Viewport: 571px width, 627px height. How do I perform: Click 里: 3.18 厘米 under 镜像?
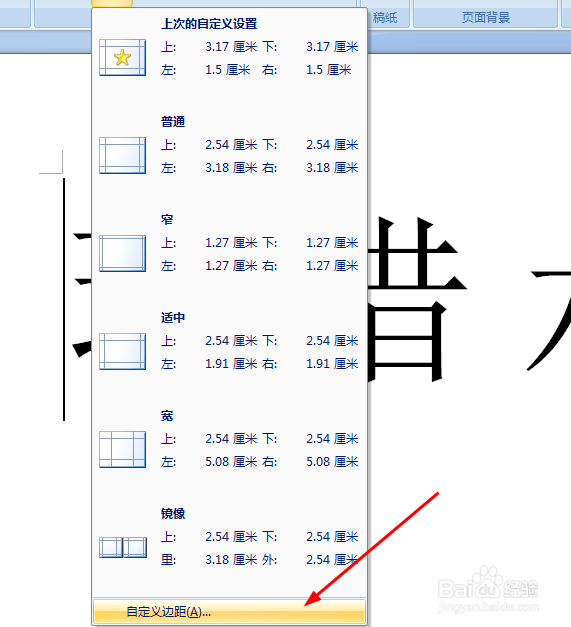pyautogui.click(x=209, y=560)
